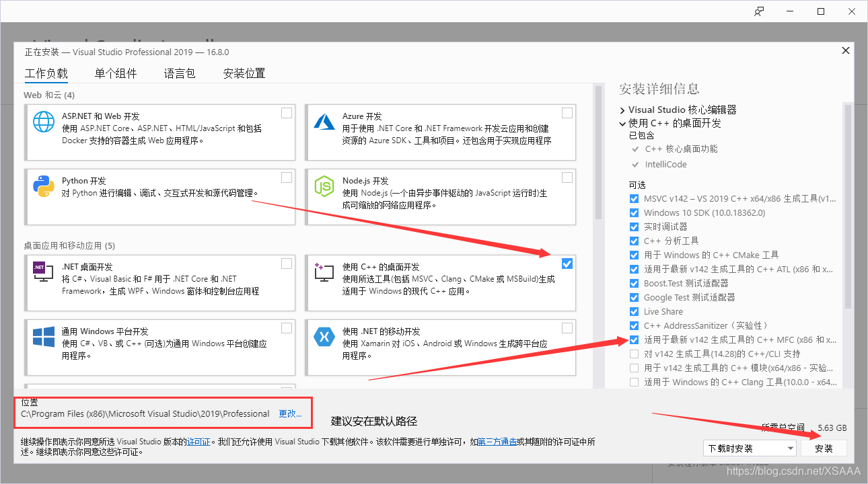868x484 pixels.
Task: Uncheck MSVC v142 build tools option
Action: (634, 199)
